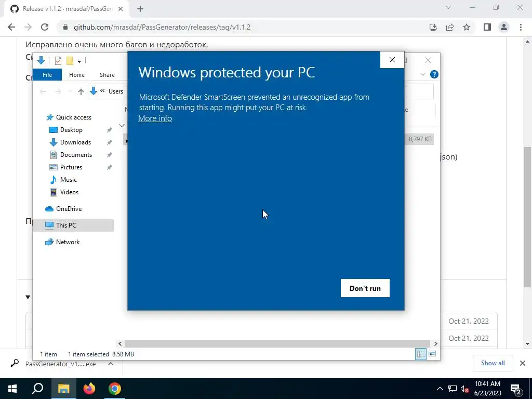Image resolution: width=532 pixels, height=399 pixels.
Task: Click Explorer Forward navigation arrow
Action: coord(58,91)
